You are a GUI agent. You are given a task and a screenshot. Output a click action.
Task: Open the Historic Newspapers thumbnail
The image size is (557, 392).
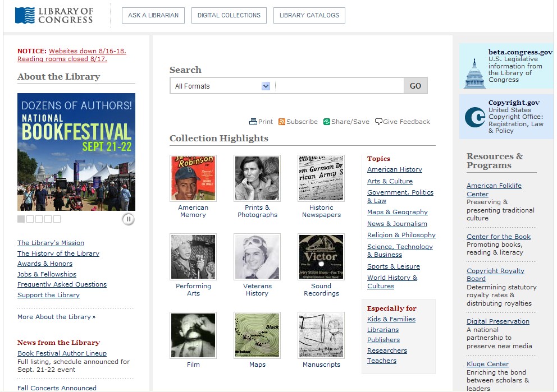click(321, 178)
